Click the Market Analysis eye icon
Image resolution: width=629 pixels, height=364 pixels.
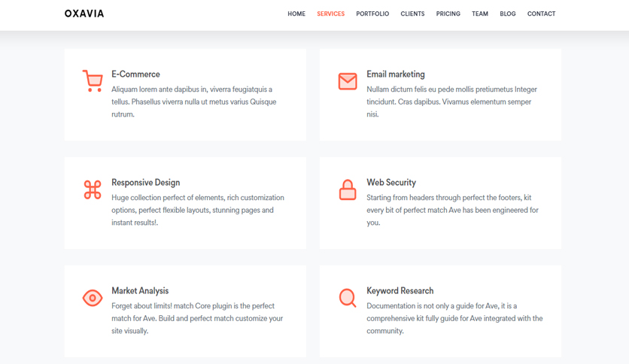pyautogui.click(x=93, y=298)
